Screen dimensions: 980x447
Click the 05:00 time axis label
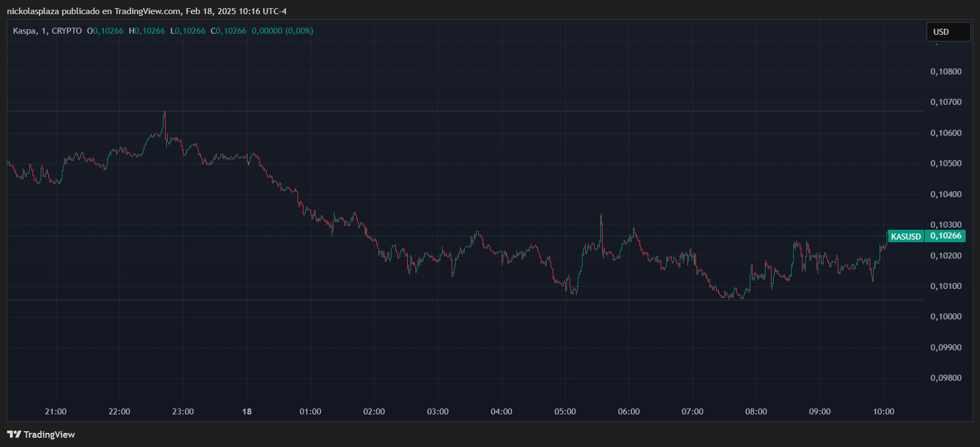(x=565, y=412)
